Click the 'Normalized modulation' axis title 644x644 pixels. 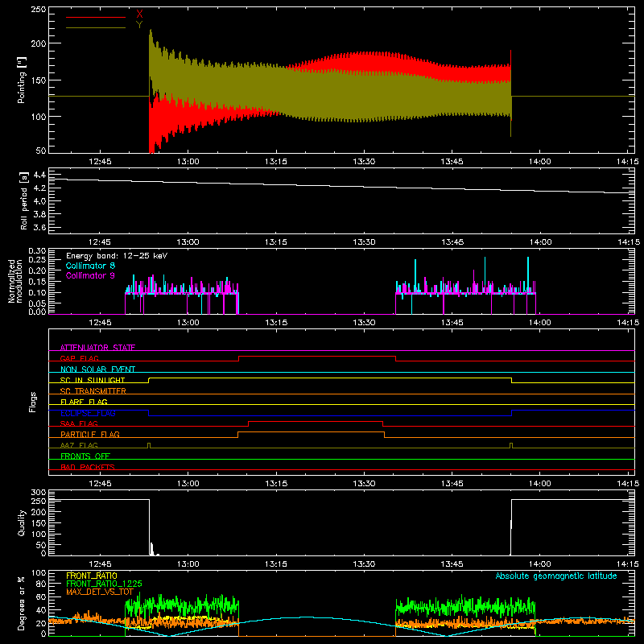pyautogui.click(x=15, y=281)
